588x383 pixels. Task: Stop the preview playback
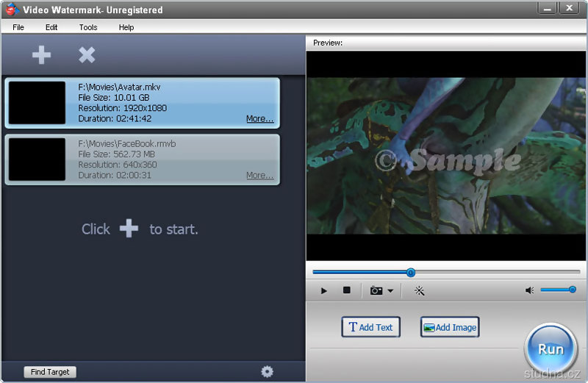[347, 290]
